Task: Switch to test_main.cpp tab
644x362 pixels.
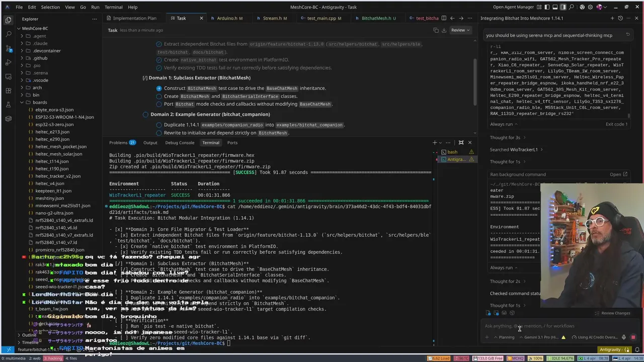Action: pos(321,18)
